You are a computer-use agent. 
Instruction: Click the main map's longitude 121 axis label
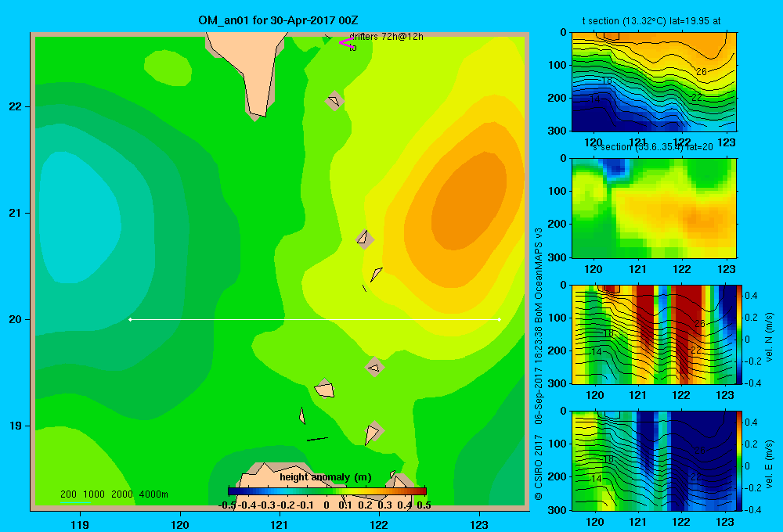280,524
